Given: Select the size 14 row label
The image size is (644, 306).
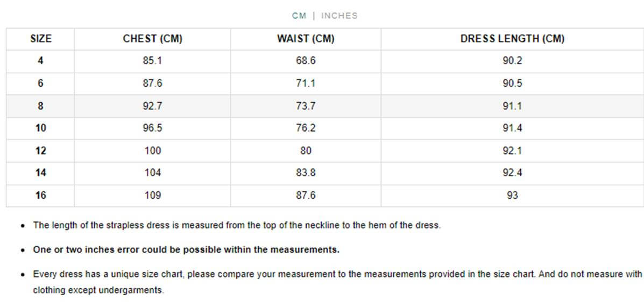Looking at the screenshot, I should (x=41, y=173).
